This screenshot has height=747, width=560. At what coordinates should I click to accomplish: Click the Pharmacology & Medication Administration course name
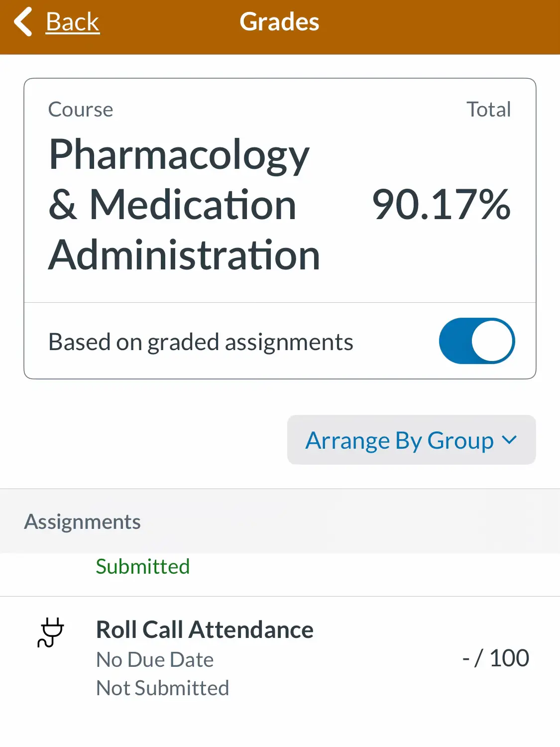click(x=184, y=204)
